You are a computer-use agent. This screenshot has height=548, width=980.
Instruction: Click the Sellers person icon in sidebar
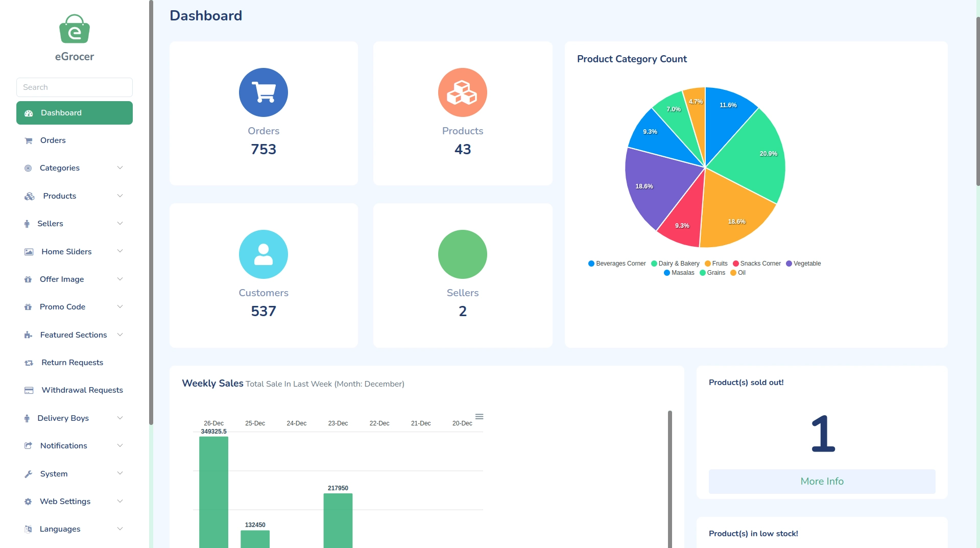(27, 224)
